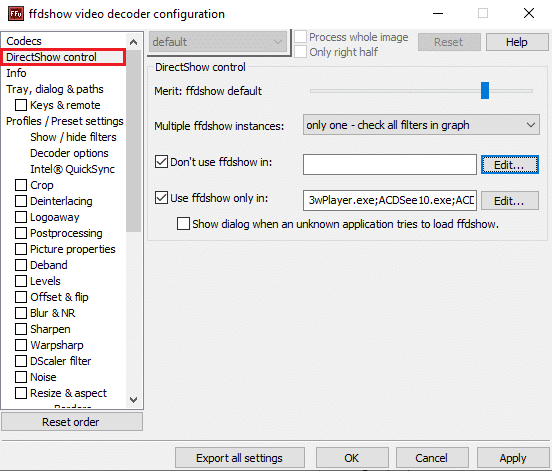This screenshot has height=471, width=552.
Task: Tick the Crop filter checkbox
Action: pyautogui.click(x=21, y=185)
